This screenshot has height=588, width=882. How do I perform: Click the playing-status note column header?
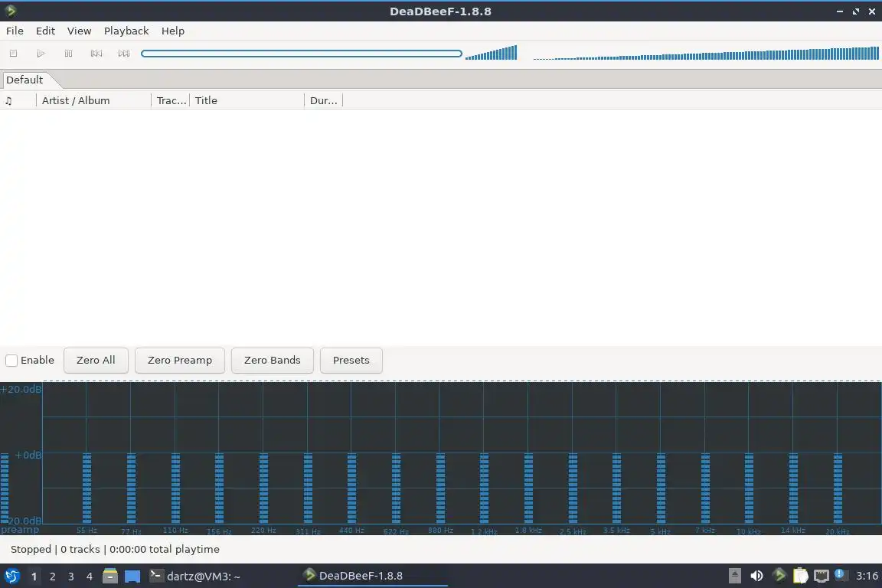18,101
